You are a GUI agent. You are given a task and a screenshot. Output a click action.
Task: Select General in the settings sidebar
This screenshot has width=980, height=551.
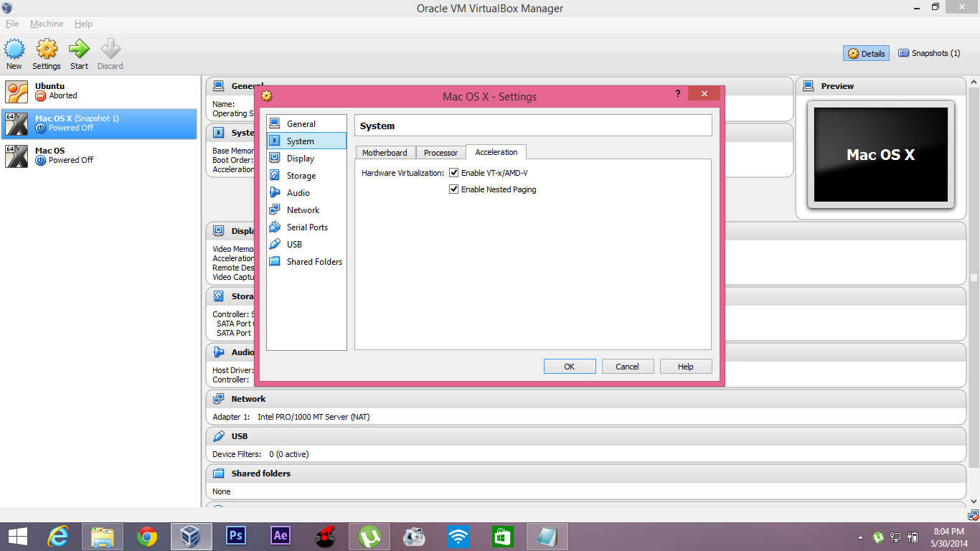(306, 124)
